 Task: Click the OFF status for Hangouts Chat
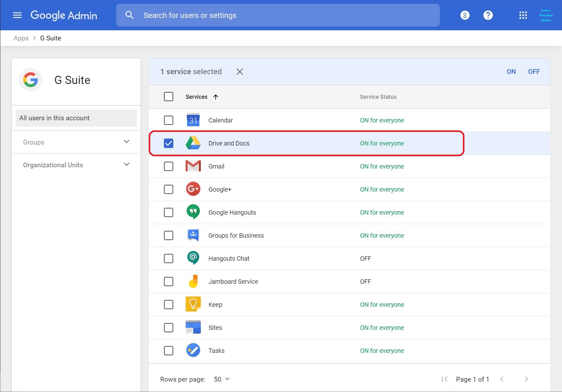(365, 258)
